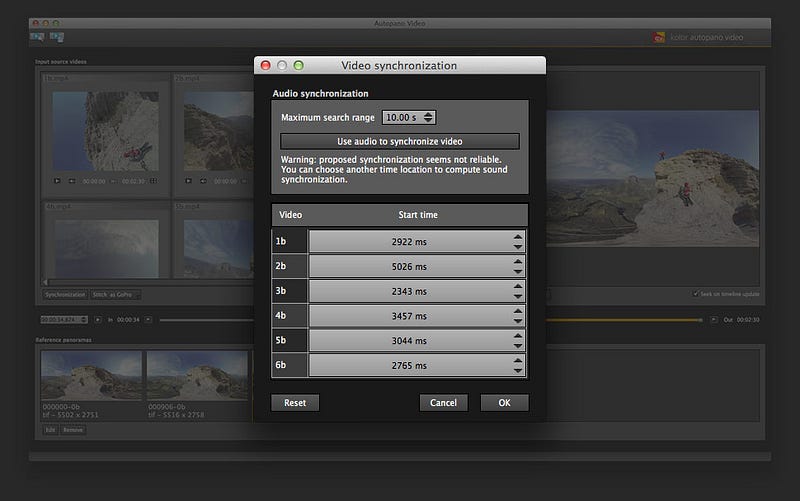This screenshot has width=800, height=501.
Task: Click the Video column header
Action: pos(290,215)
